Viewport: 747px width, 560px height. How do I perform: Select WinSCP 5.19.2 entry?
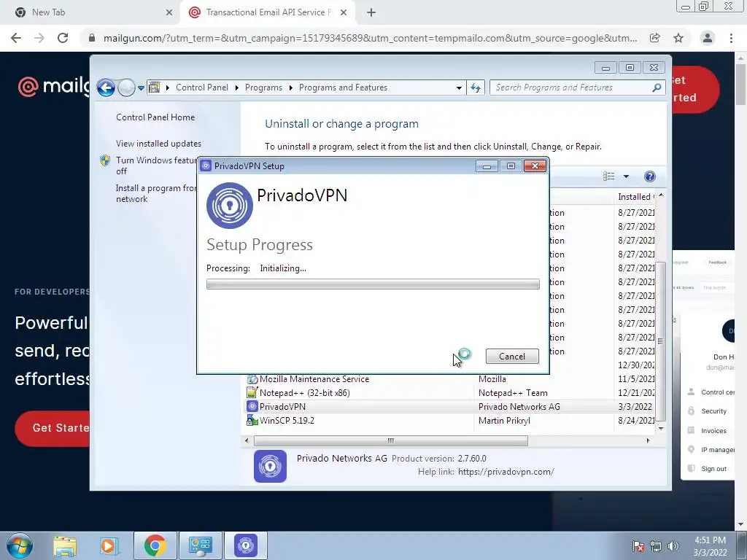tap(286, 421)
